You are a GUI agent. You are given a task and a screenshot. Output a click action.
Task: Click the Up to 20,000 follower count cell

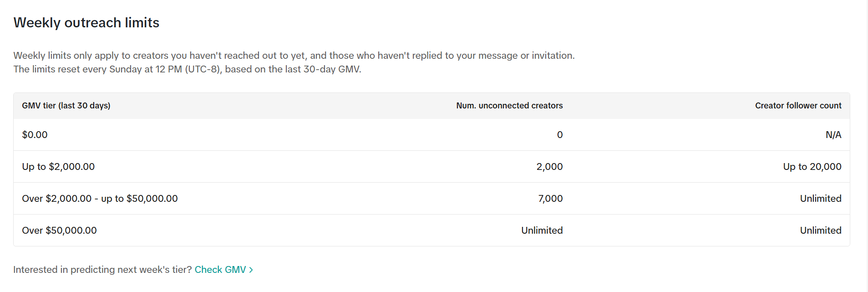point(812,167)
